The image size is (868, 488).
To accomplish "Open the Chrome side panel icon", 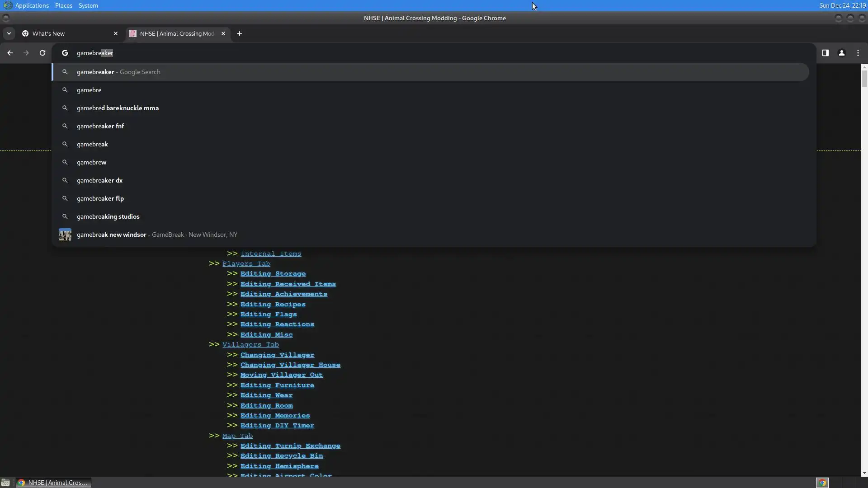I will [x=825, y=53].
